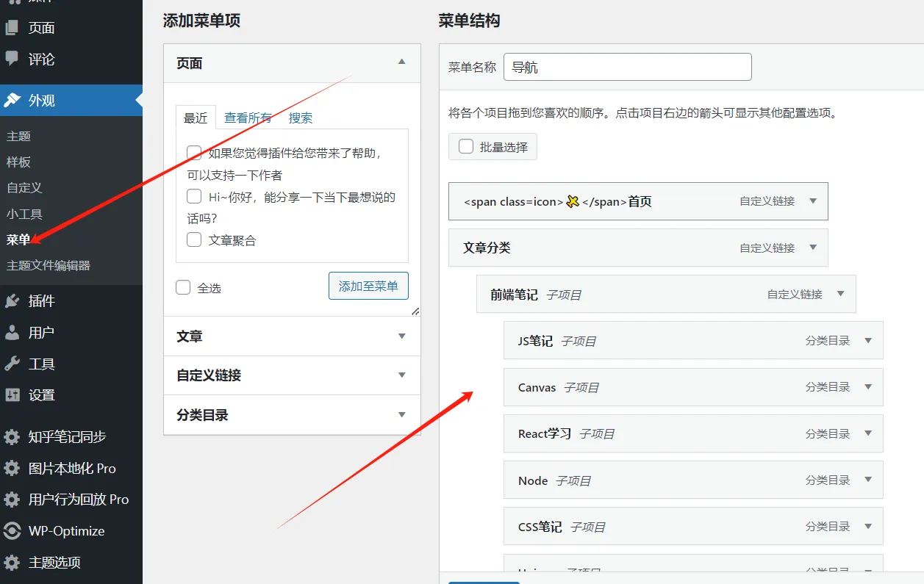This screenshot has width=924, height=584.
Task: Switch to the 最近 tab
Action: (196, 118)
